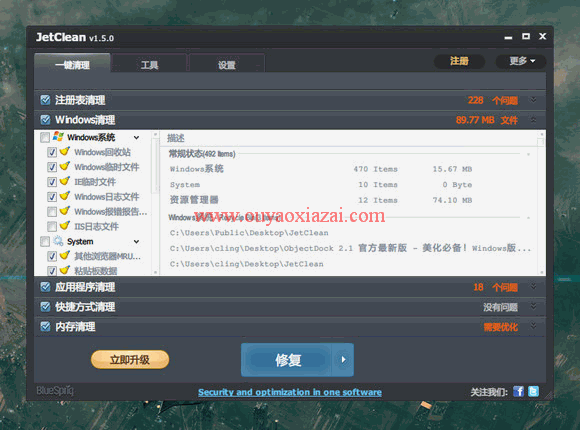Viewport: 580px width, 430px height.
Task: Check the IIS日志文件 checkbox
Action: click(52, 226)
